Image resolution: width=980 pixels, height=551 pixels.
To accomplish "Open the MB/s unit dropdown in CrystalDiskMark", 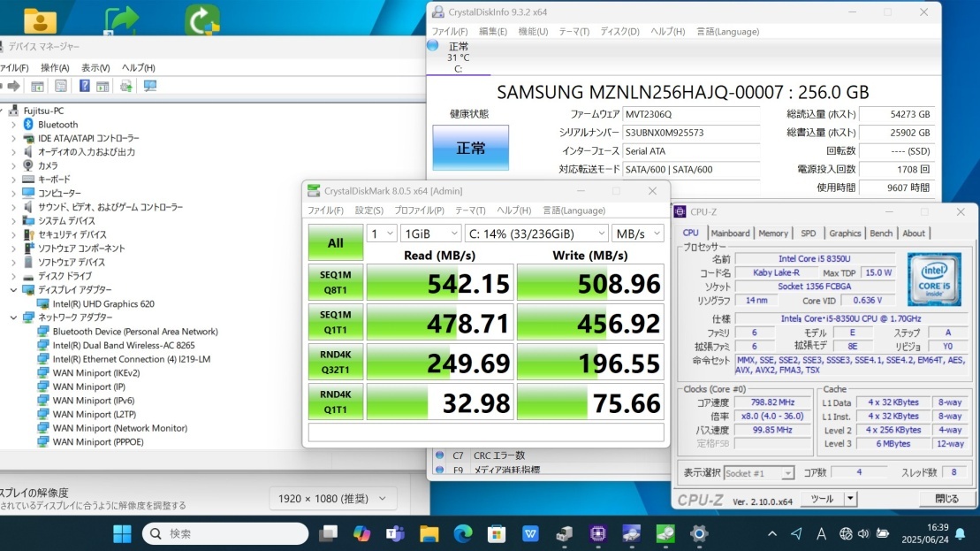I will pyautogui.click(x=637, y=233).
